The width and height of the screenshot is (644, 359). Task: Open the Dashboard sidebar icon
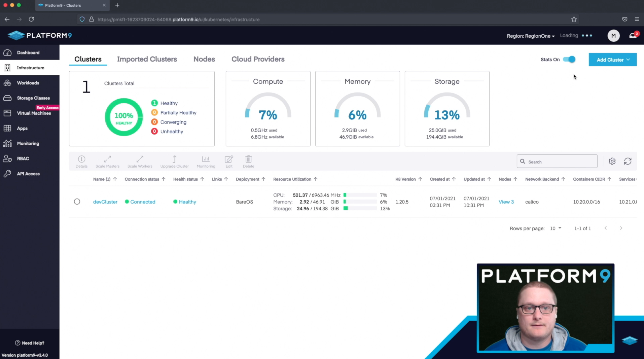coord(7,52)
